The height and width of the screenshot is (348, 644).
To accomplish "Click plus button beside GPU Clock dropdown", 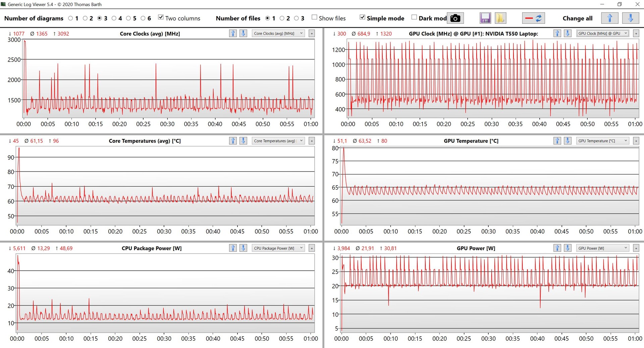I will (636, 33).
